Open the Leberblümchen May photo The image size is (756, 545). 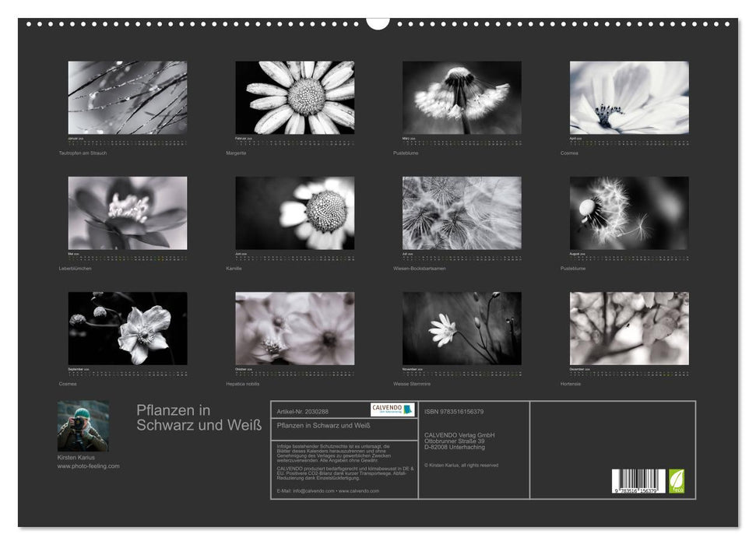tap(128, 213)
